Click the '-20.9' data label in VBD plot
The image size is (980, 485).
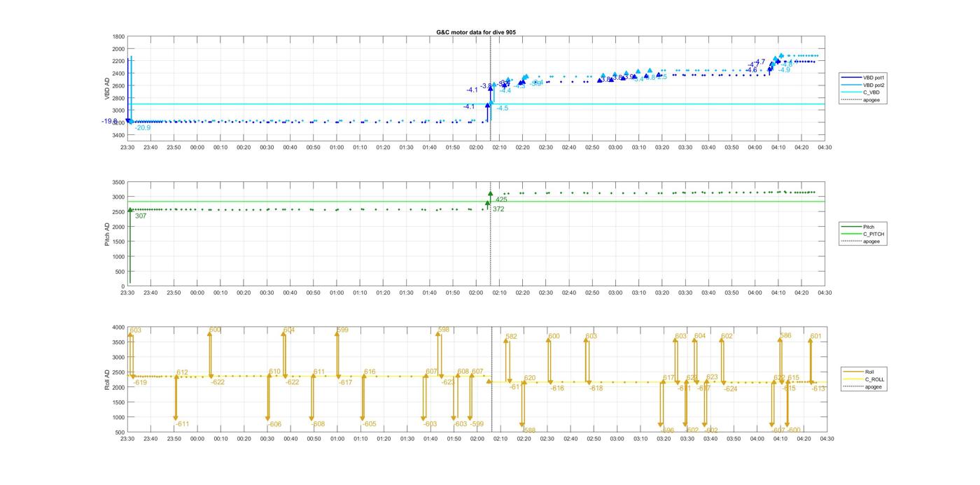(143, 128)
